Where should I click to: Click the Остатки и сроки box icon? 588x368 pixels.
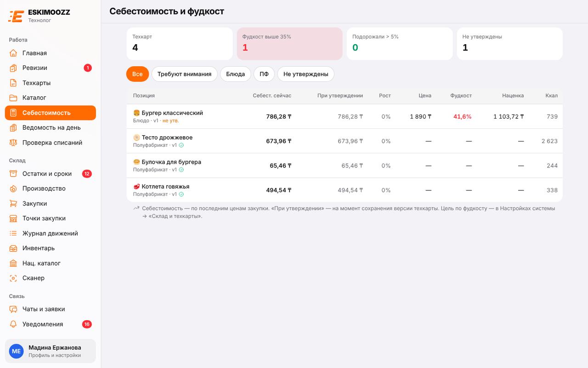point(13,174)
